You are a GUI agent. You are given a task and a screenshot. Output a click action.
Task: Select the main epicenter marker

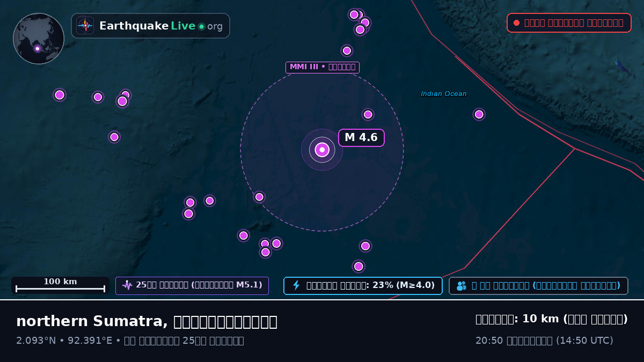tap(322, 150)
